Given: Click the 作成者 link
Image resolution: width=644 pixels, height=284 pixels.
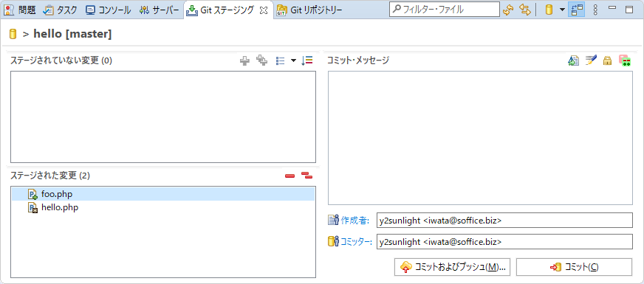Looking at the screenshot, I should click(356, 221).
